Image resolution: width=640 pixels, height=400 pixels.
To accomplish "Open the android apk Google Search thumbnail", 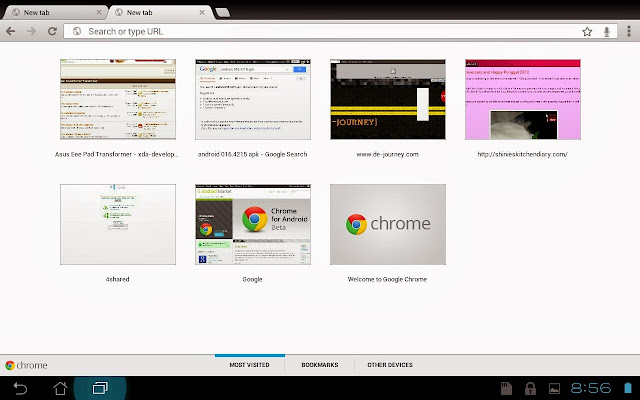I will 253,100.
